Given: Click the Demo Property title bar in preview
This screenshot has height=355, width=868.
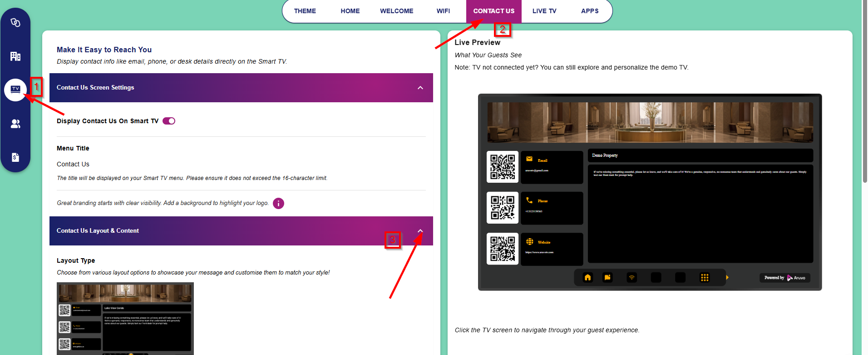Looking at the screenshot, I should point(700,155).
